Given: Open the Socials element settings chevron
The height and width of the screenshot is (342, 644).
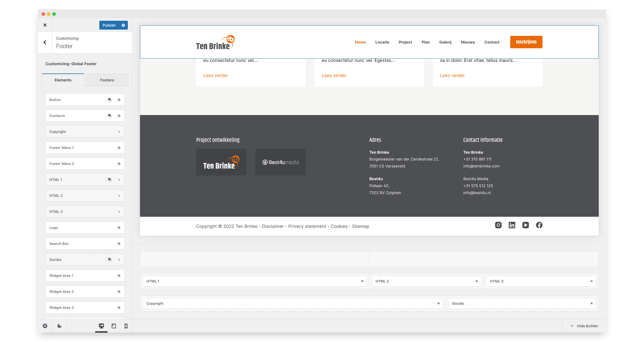Looking at the screenshot, I should point(119,260).
